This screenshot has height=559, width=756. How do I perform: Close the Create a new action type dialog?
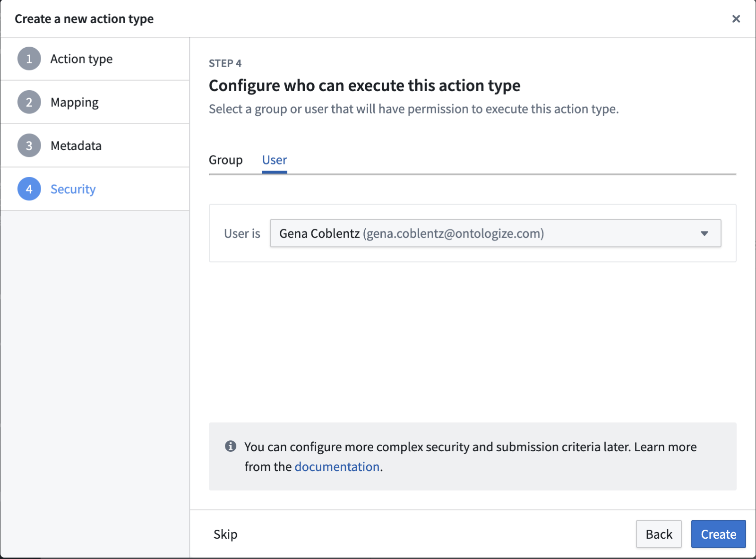tap(736, 19)
